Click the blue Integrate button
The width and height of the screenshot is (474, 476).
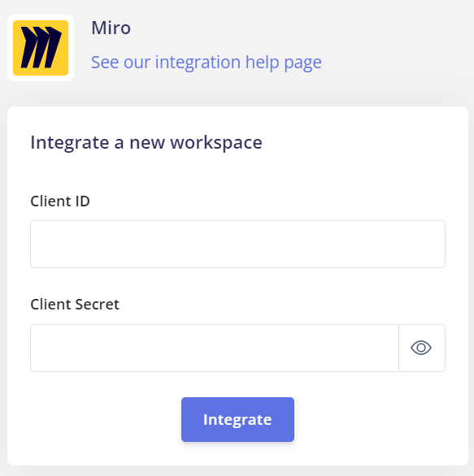point(237,419)
